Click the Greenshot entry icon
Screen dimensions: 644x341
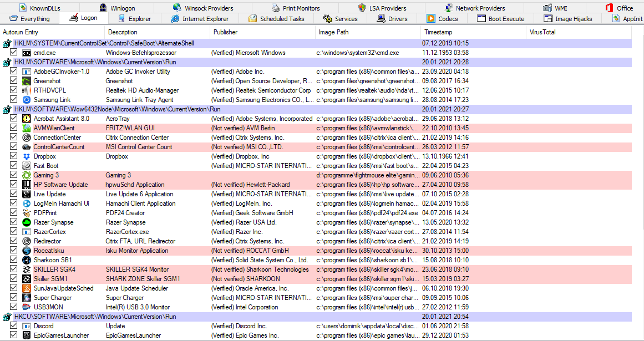click(26, 81)
